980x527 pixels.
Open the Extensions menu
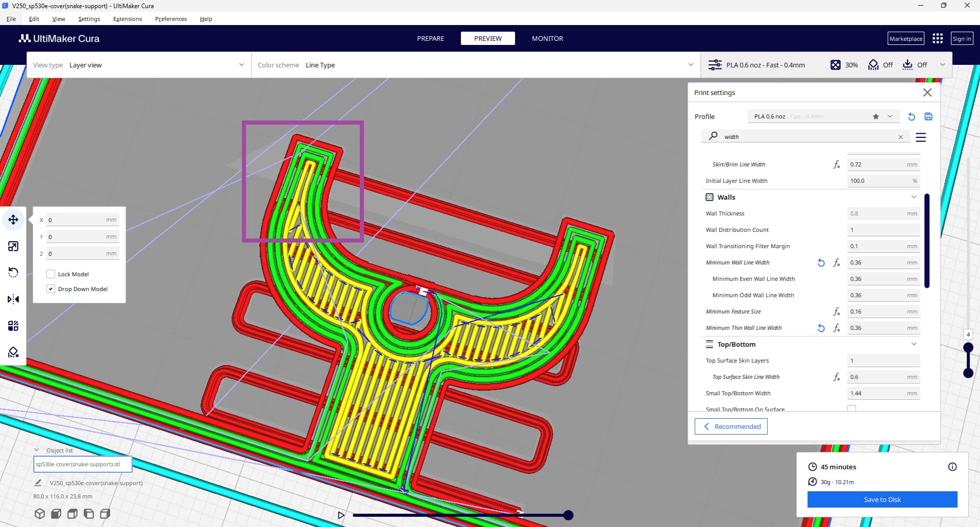[128, 19]
